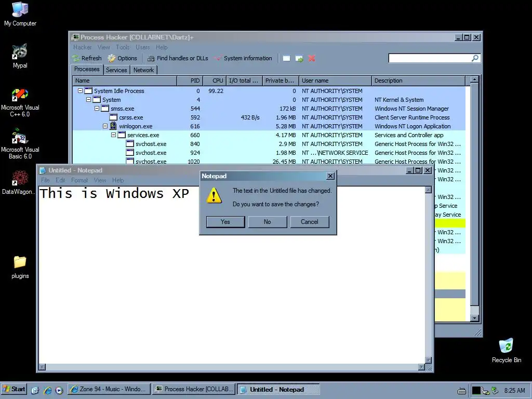Screen dimensions: 532x399
Task: Open the Tools menu
Action: pos(123,47)
